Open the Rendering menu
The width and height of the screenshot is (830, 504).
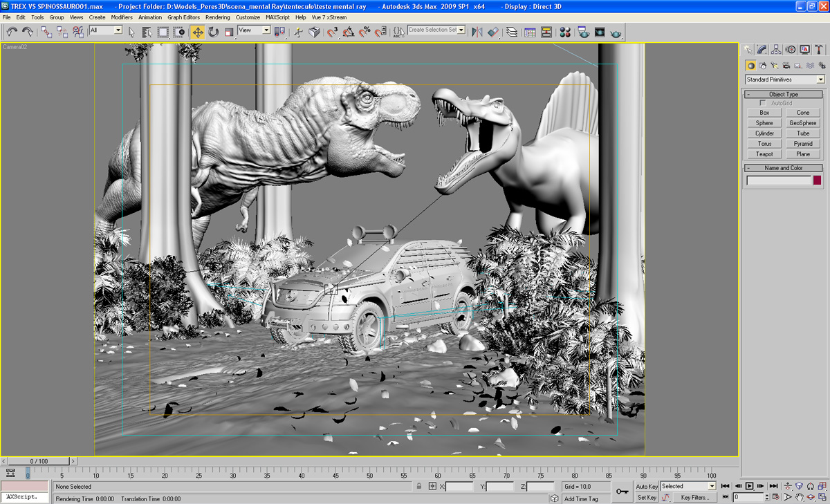pos(218,17)
